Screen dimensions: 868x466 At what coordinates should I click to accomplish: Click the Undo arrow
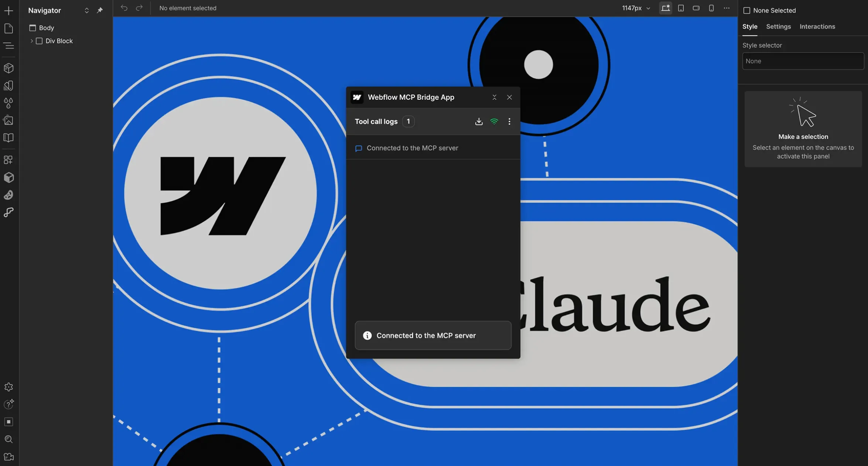pyautogui.click(x=124, y=8)
